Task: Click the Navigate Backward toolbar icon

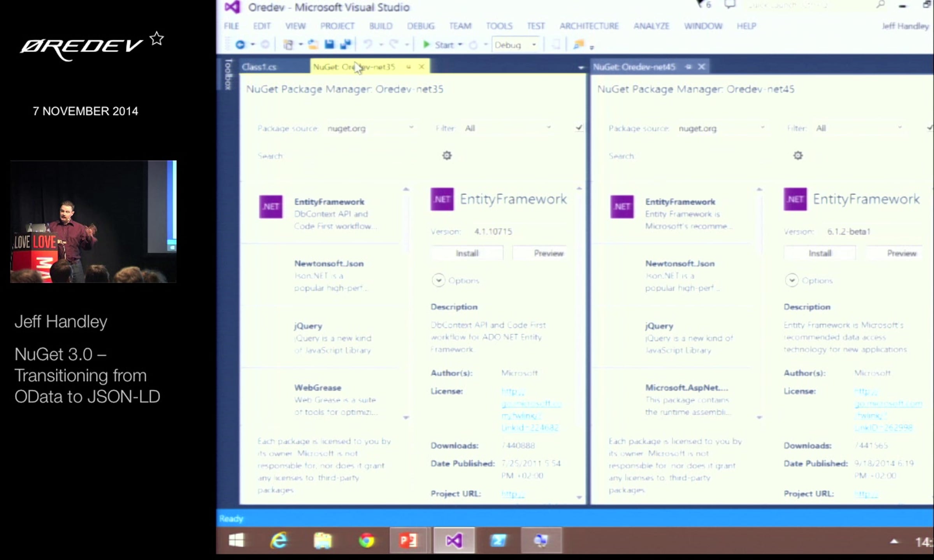Action: (x=240, y=45)
